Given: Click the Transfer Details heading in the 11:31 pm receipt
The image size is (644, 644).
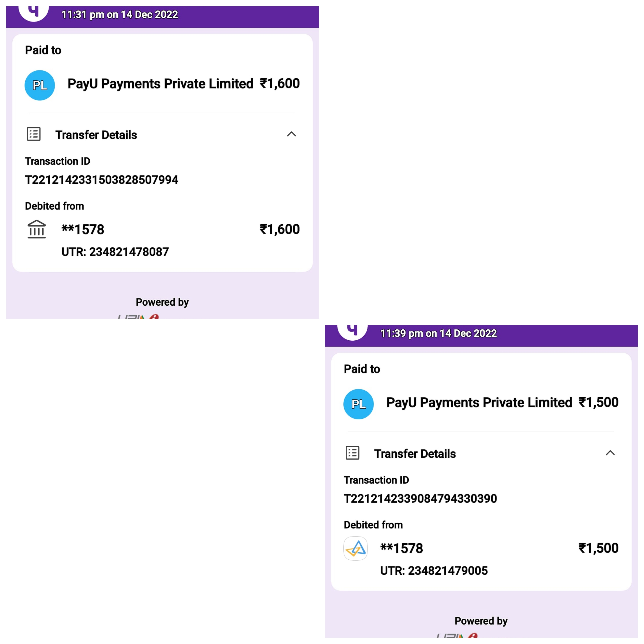Looking at the screenshot, I should [x=96, y=135].
